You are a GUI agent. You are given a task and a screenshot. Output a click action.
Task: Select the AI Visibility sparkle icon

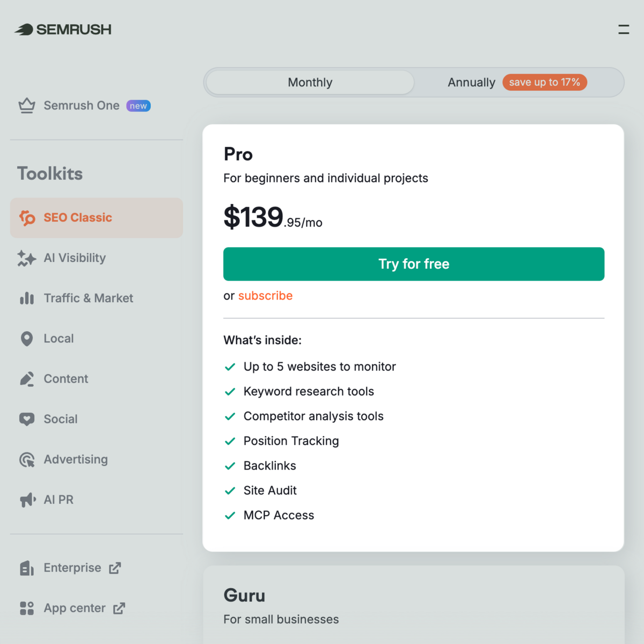[x=26, y=258]
